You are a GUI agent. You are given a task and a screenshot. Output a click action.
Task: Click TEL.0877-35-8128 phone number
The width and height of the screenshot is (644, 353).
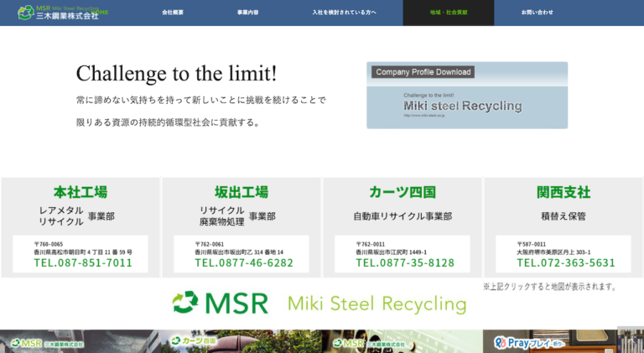click(405, 262)
